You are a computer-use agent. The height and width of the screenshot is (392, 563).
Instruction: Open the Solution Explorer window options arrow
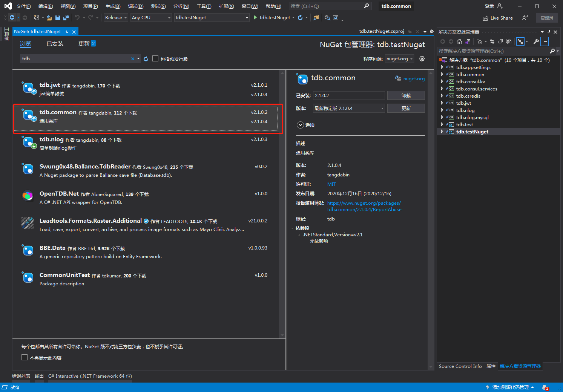pyautogui.click(x=542, y=32)
